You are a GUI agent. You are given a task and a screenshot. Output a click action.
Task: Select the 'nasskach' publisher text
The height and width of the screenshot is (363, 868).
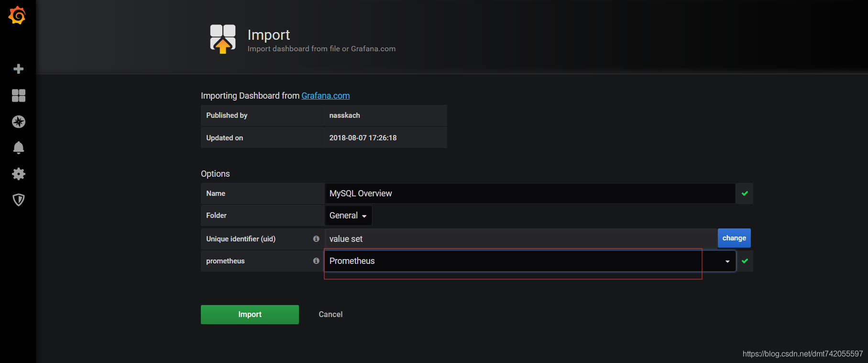(345, 115)
